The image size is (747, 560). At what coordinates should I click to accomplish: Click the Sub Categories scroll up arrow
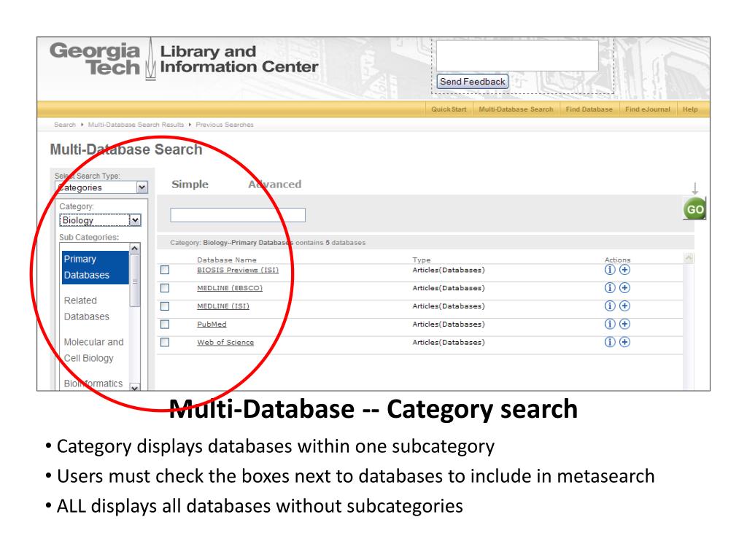(x=135, y=249)
